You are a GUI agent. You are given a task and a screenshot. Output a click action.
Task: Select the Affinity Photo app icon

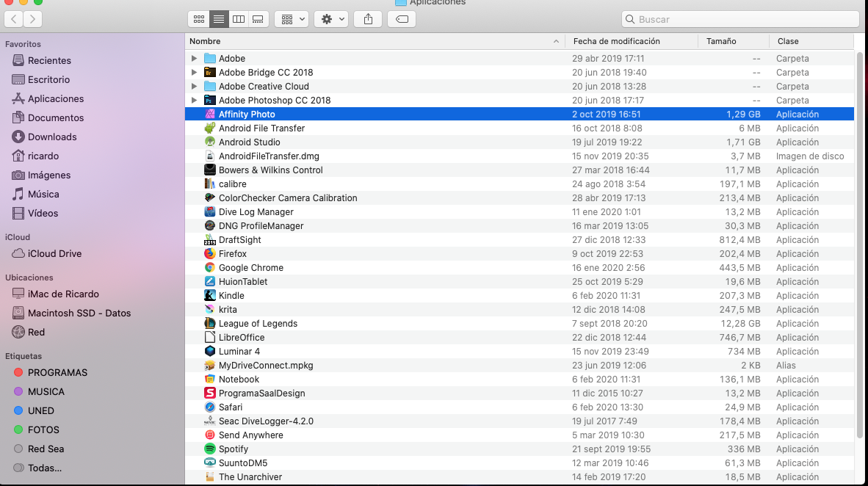[x=210, y=114]
